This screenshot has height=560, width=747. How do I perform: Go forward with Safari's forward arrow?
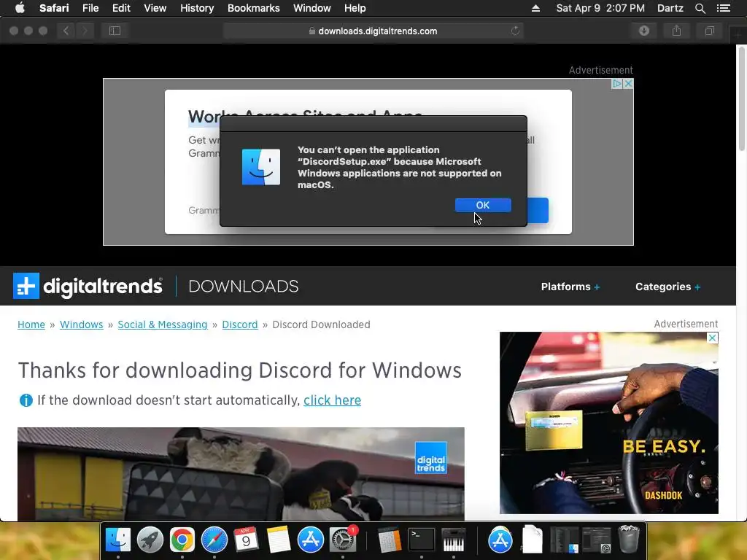85,31
